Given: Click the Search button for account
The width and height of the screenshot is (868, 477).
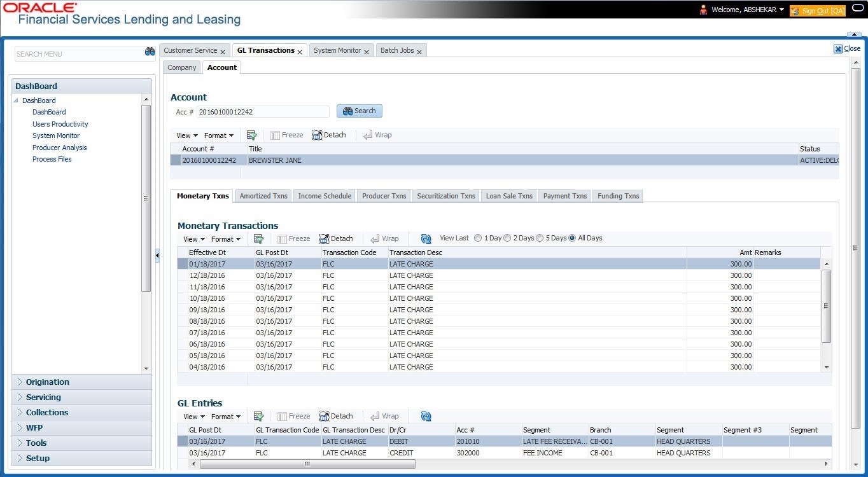Looking at the screenshot, I should coord(360,111).
